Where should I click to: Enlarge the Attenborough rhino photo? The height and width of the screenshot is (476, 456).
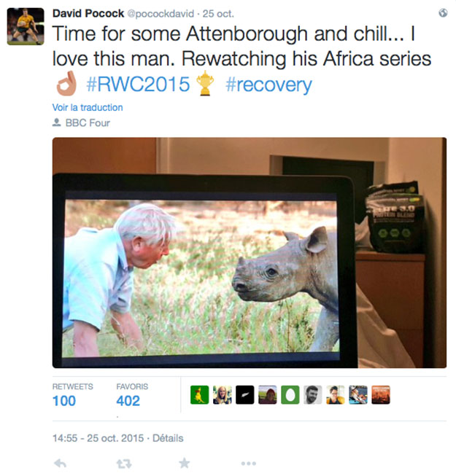tap(250, 252)
